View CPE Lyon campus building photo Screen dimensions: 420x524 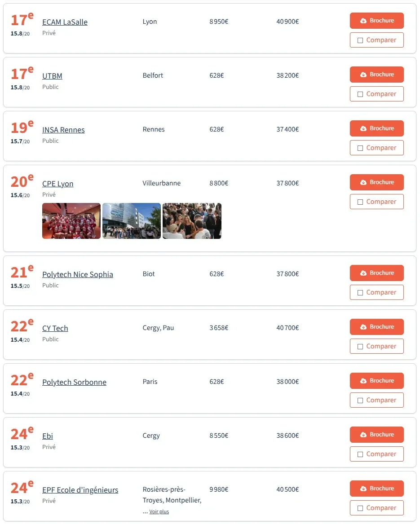click(x=132, y=221)
